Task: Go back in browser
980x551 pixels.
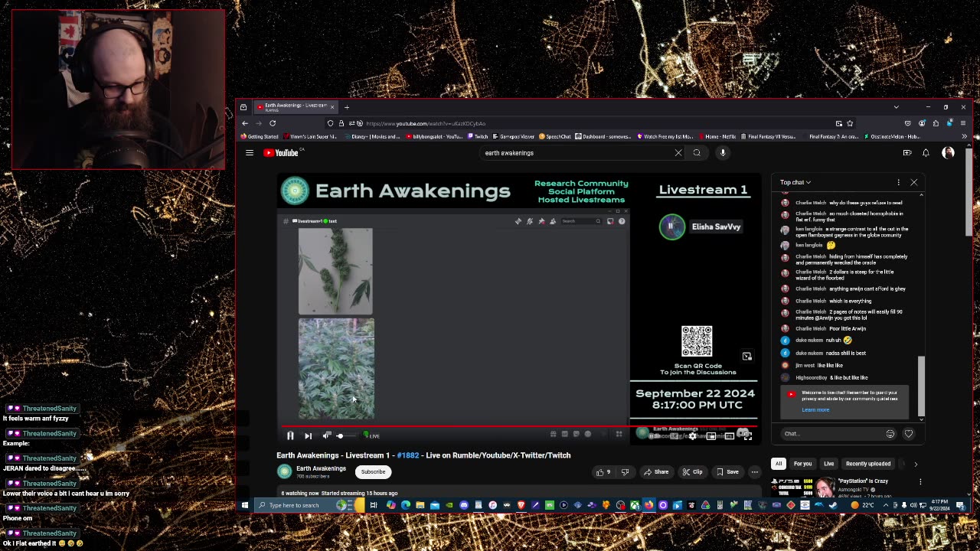Action: tap(245, 123)
